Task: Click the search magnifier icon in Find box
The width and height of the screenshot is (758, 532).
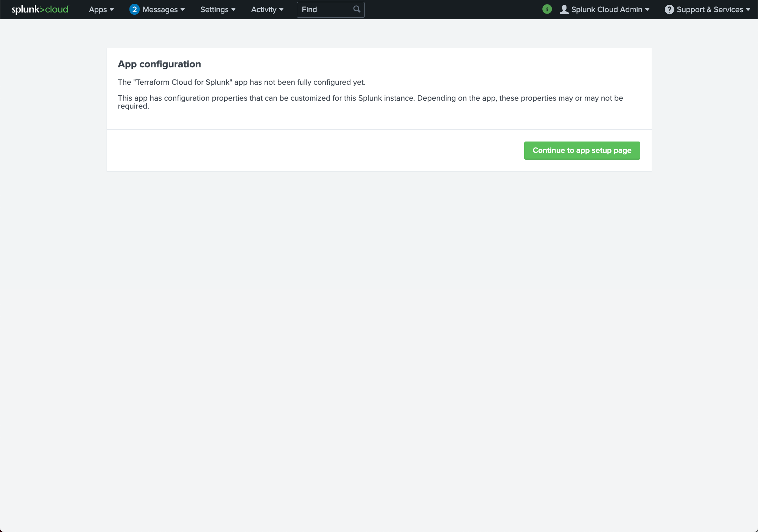Action: click(356, 9)
